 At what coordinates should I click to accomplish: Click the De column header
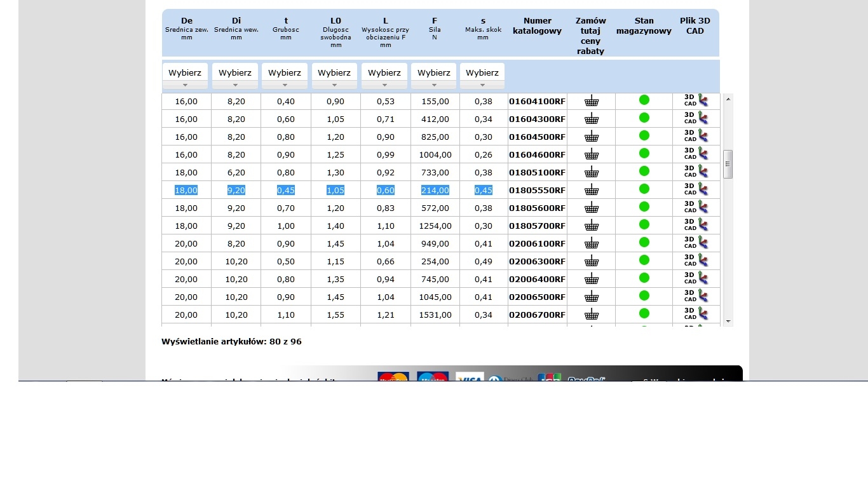pyautogui.click(x=186, y=29)
